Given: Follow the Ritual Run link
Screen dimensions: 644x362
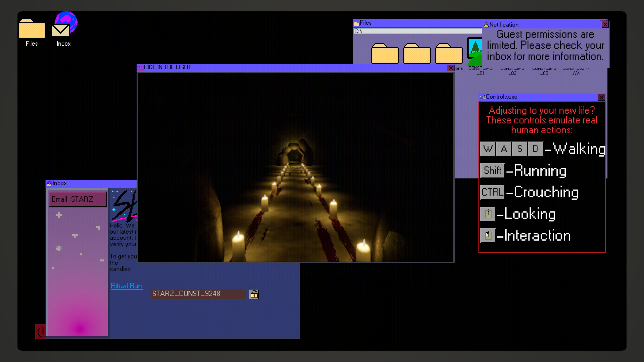Looking at the screenshot, I should coord(126,286).
